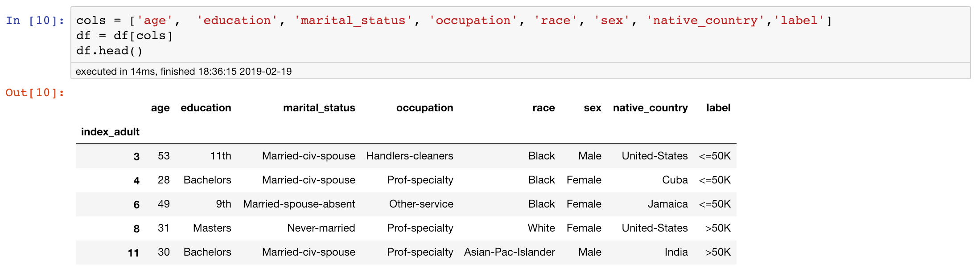The width and height of the screenshot is (980, 277).
Task: Click row index 3
Action: click(136, 156)
